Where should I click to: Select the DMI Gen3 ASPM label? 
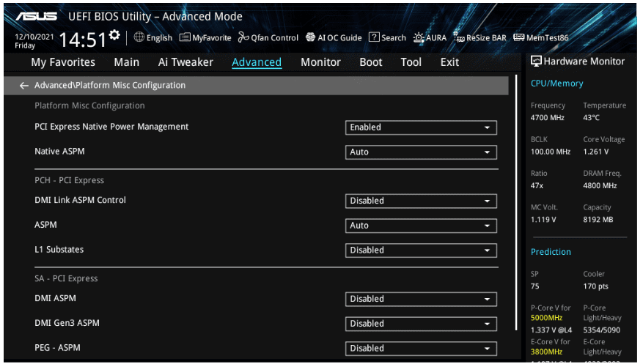(x=67, y=323)
